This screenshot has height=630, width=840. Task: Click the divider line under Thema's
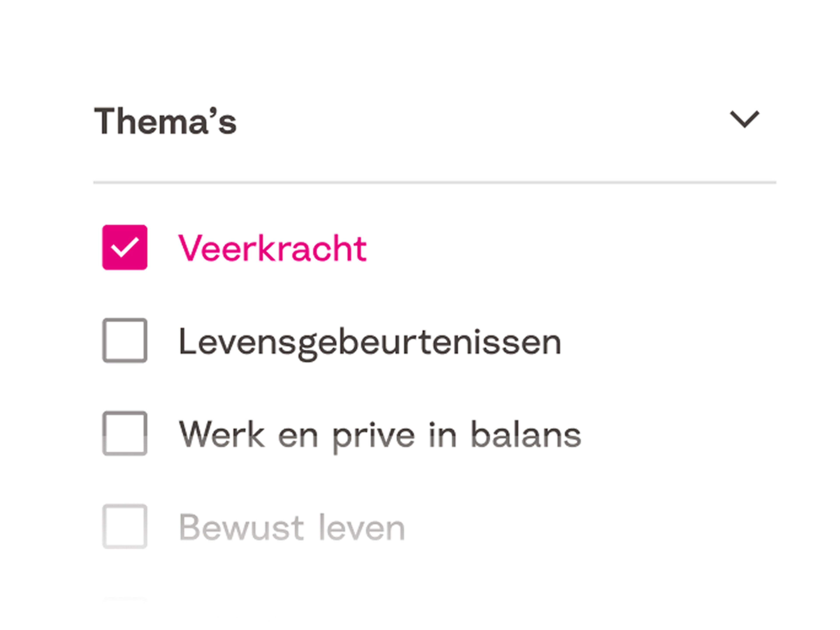434,183
